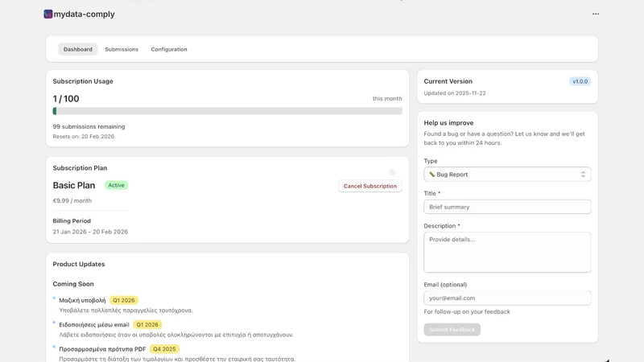Click the '€9.99 / month' price
This screenshot has height=362, width=644.
point(72,200)
